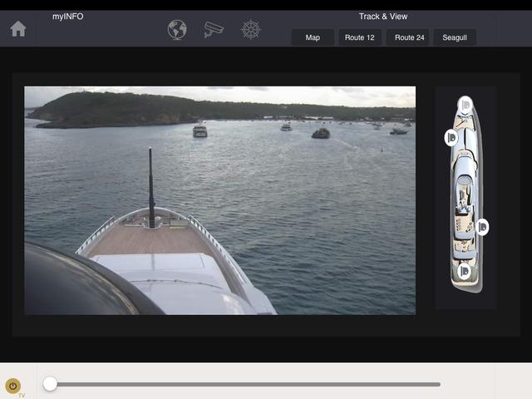Image resolution: width=532 pixels, height=399 pixels.
Task: Select the stern camera on yacht diagram
Action: click(x=465, y=271)
